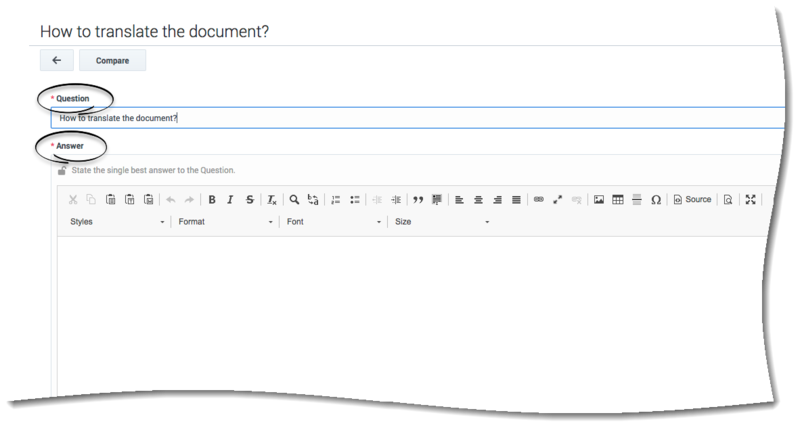Click the unlock padlock icon beside the hint
This screenshot has width=800, height=428.
pos(62,170)
